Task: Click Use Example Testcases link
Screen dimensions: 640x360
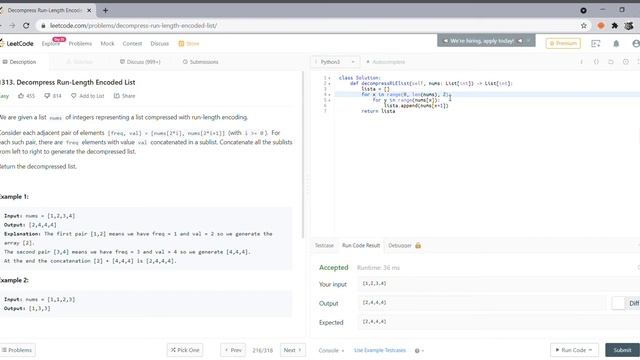Action: [x=380, y=350]
